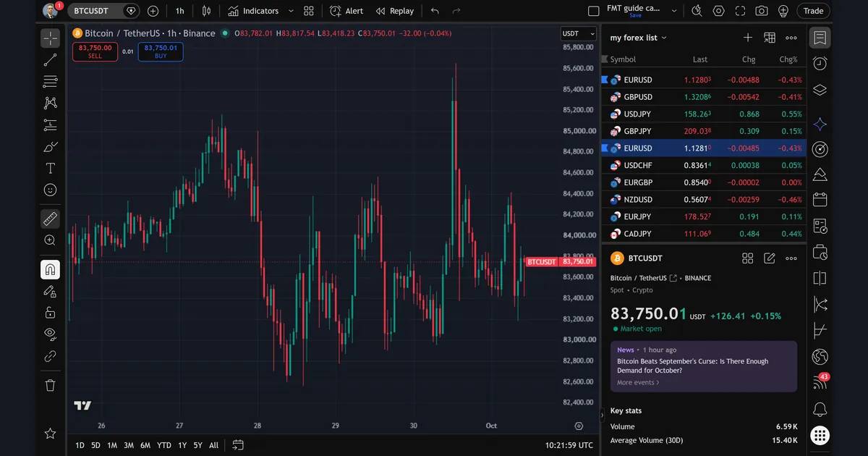Open watchlist advanced view icon
The image size is (868, 456).
pos(770,38)
